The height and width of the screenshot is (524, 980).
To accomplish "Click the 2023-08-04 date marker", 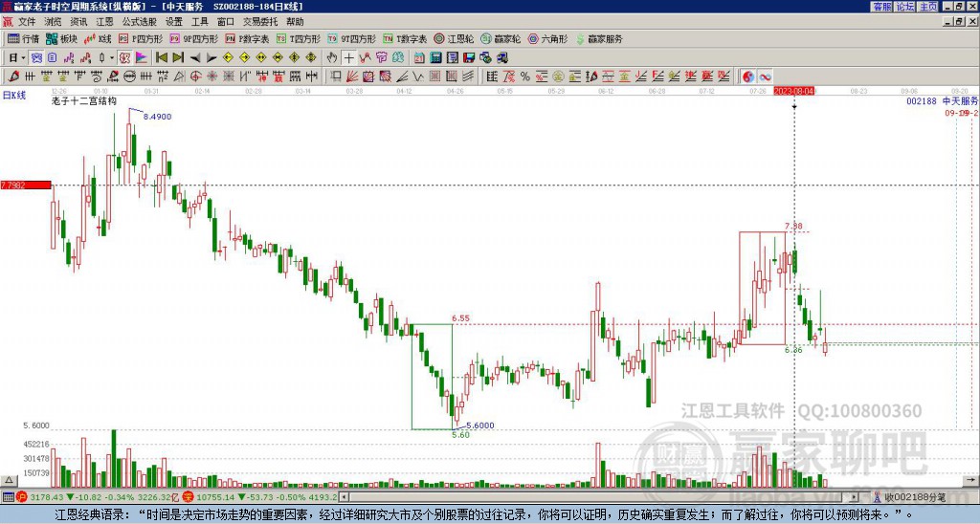I will point(793,91).
